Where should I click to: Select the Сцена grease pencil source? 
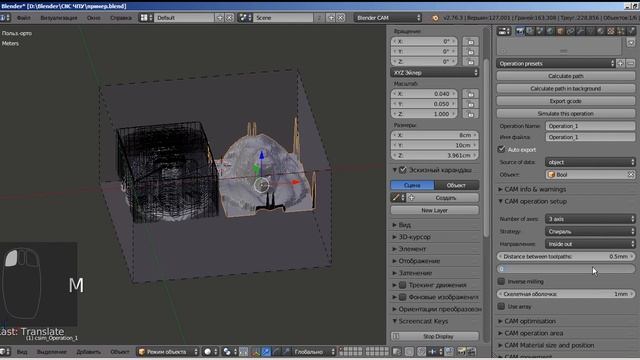412,185
